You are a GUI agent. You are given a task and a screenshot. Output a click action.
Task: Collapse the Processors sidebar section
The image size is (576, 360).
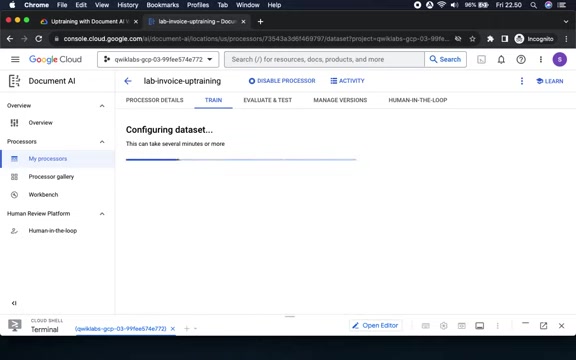(x=102, y=142)
